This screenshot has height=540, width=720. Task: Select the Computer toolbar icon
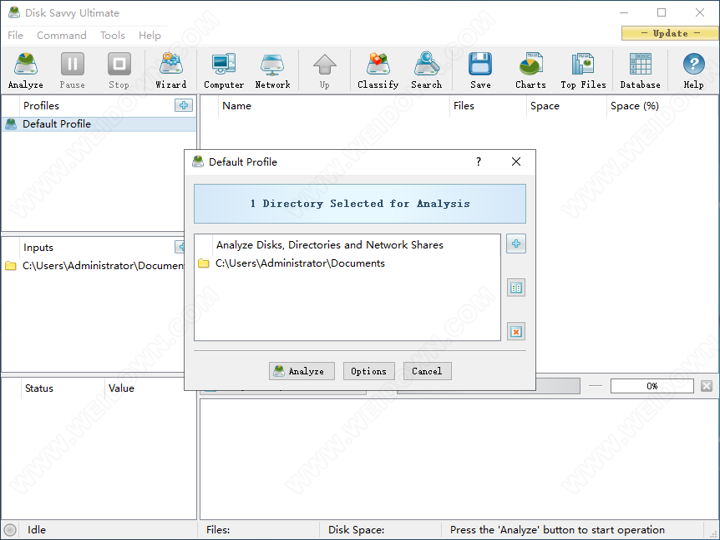click(224, 70)
